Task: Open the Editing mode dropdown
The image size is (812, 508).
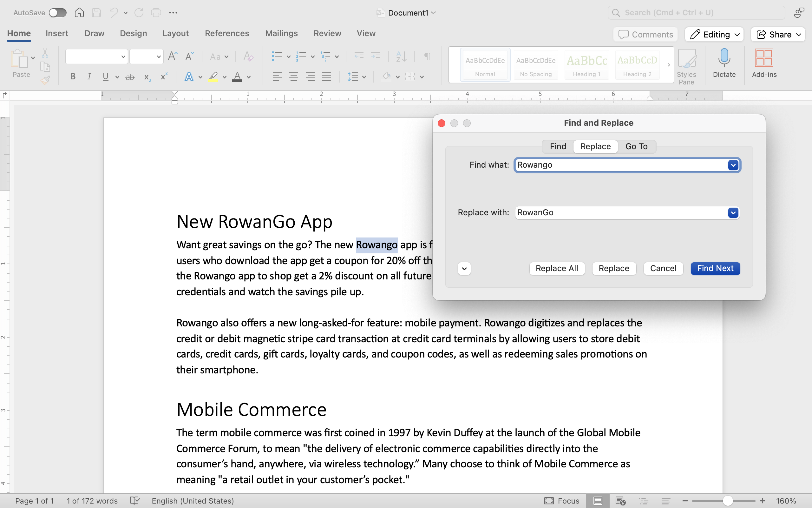Action: [714, 34]
